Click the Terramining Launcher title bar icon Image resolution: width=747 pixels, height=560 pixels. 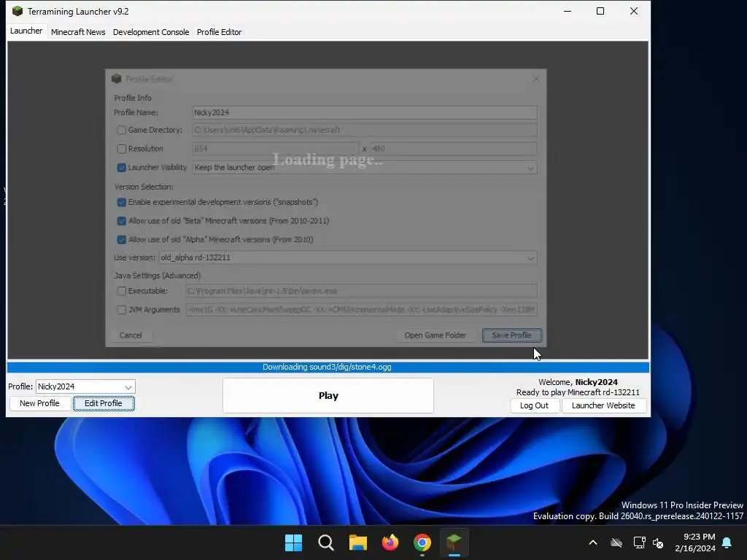coord(18,11)
